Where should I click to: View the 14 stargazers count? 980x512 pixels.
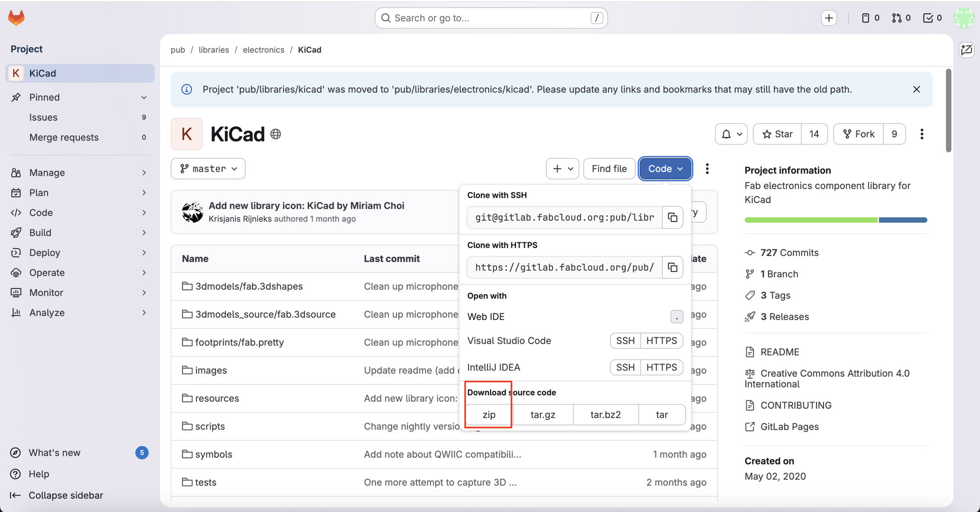click(814, 134)
